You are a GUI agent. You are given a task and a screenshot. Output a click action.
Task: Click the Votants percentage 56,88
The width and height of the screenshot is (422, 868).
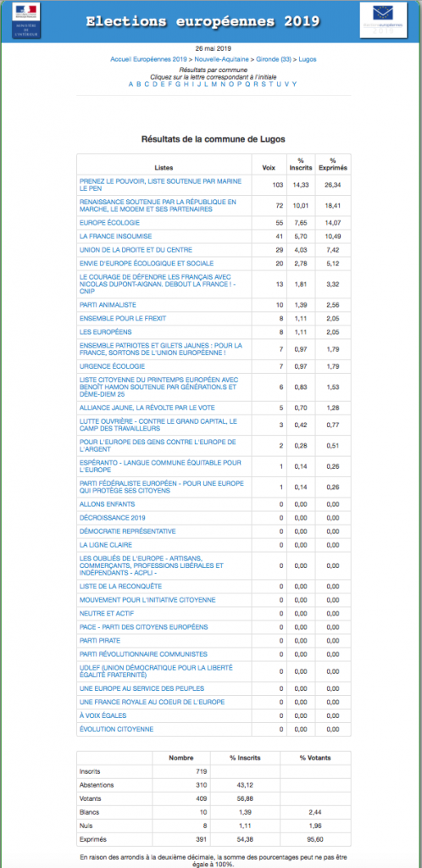coord(246,798)
